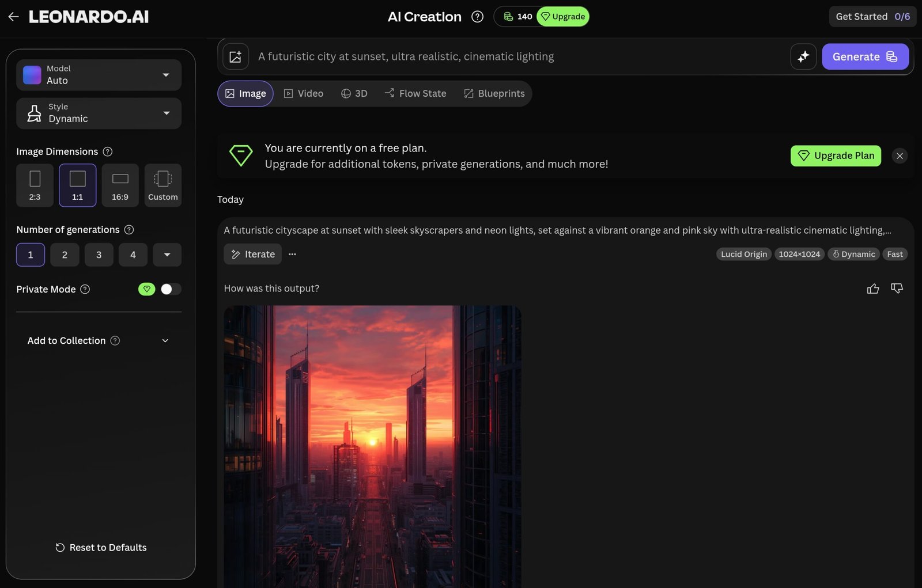Open the Model Auto dropdown
Viewport: 922px width, 588px height.
point(99,75)
